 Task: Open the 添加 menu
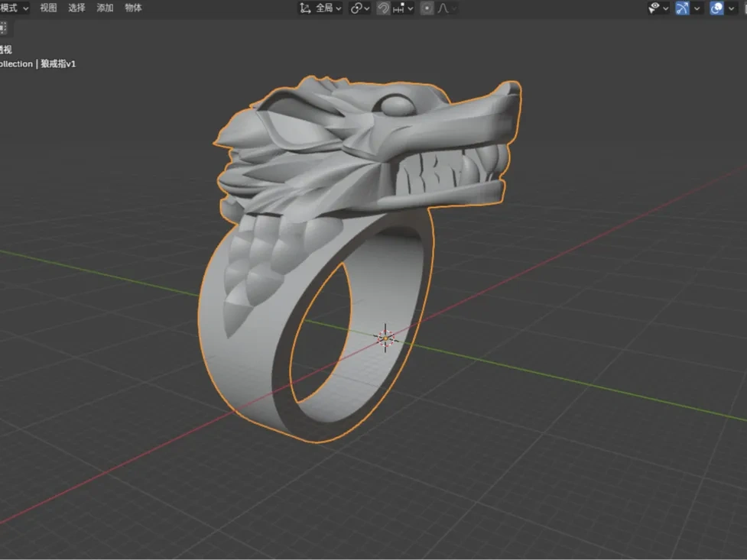pyautogui.click(x=104, y=8)
